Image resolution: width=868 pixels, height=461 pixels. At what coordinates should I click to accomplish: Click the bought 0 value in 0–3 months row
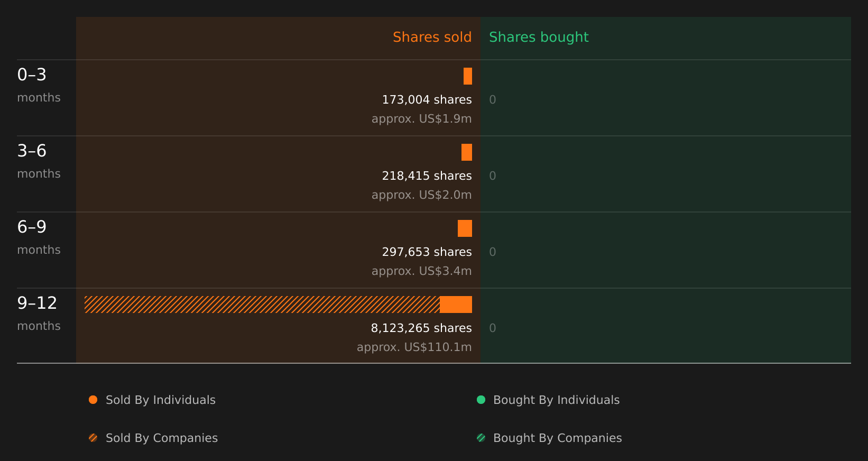tap(493, 100)
